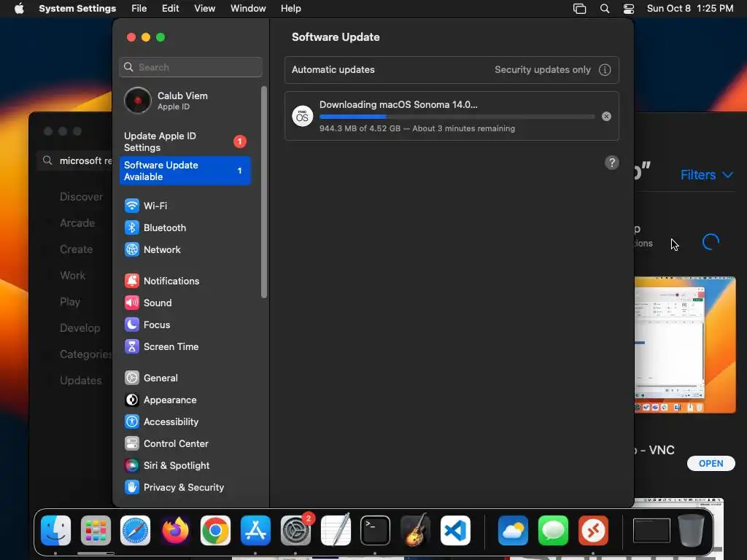Open App Store from the Dock
This screenshot has width=747, height=560.
pos(255,530)
